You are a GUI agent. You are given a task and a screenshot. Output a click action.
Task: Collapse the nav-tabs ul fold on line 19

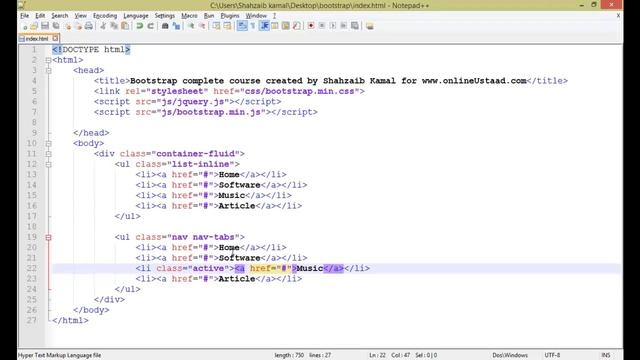[48, 237]
